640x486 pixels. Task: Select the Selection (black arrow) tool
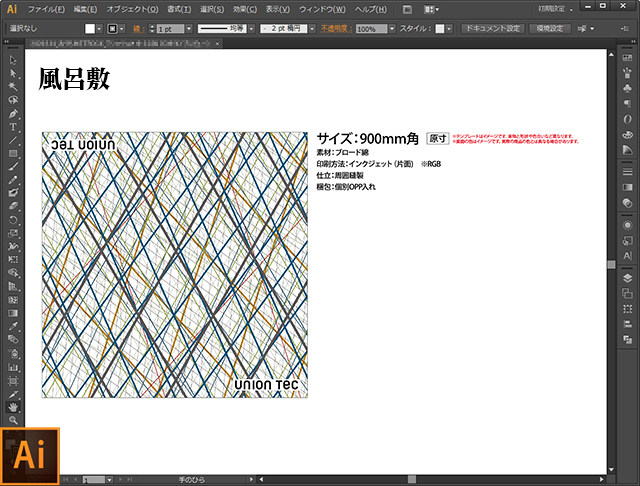[13, 60]
